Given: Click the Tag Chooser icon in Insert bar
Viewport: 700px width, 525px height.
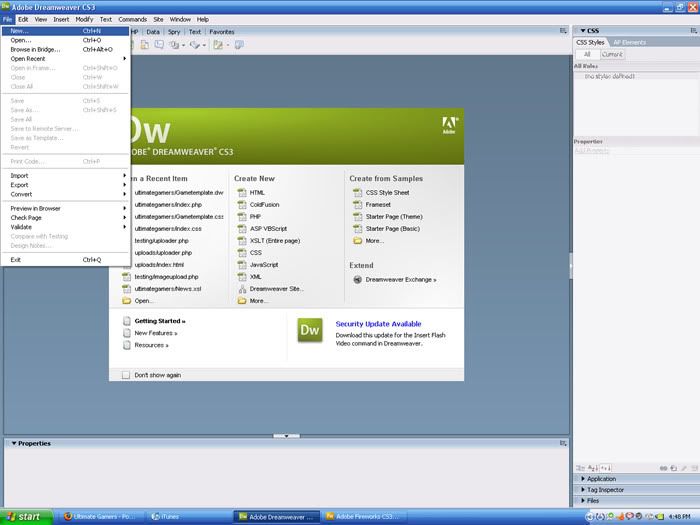Looking at the screenshot, I should coord(239,45).
